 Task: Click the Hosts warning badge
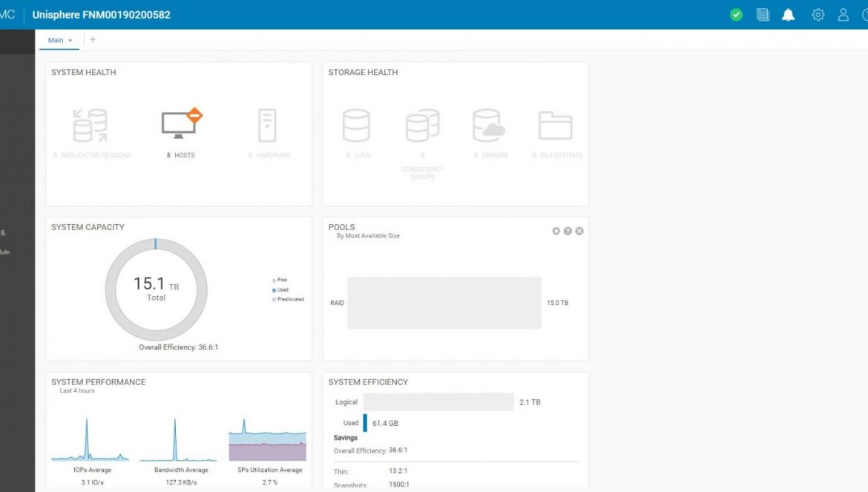pyautogui.click(x=194, y=115)
